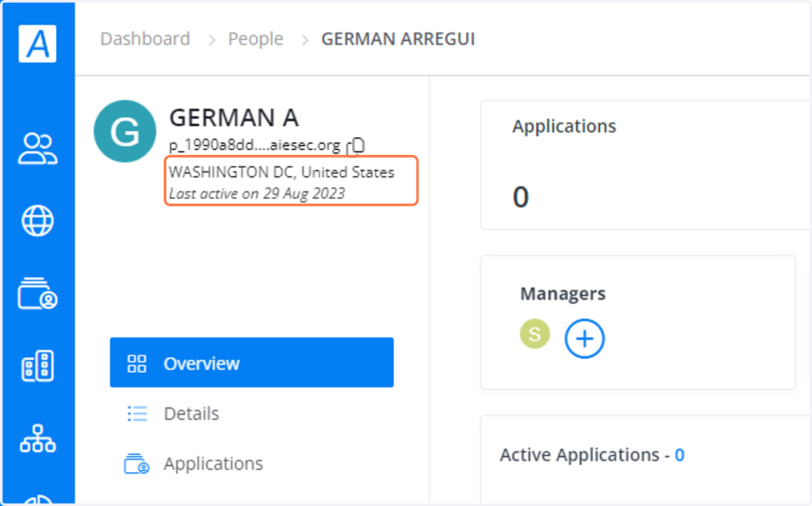Image resolution: width=812 pixels, height=506 pixels.
Task: Open the sidebar buildings icon
Action: [37, 366]
